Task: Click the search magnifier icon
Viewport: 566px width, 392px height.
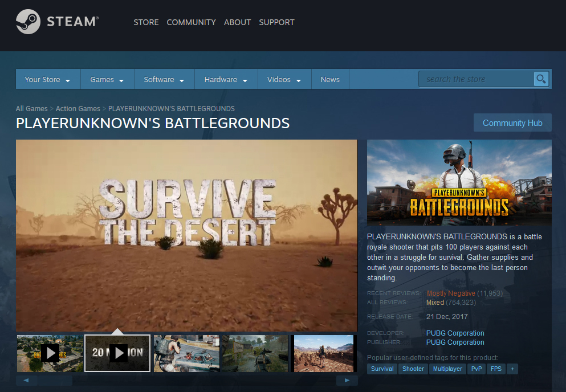Action: click(x=541, y=79)
